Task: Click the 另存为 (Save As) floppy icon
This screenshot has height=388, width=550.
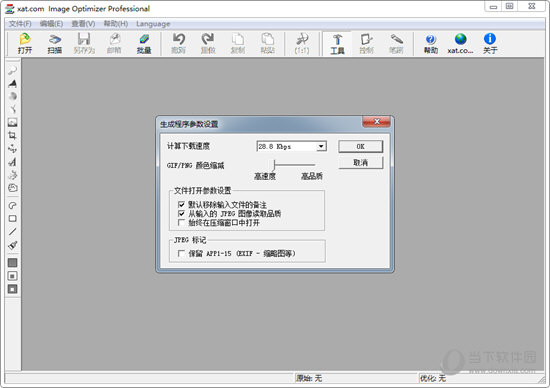Action: click(x=84, y=43)
